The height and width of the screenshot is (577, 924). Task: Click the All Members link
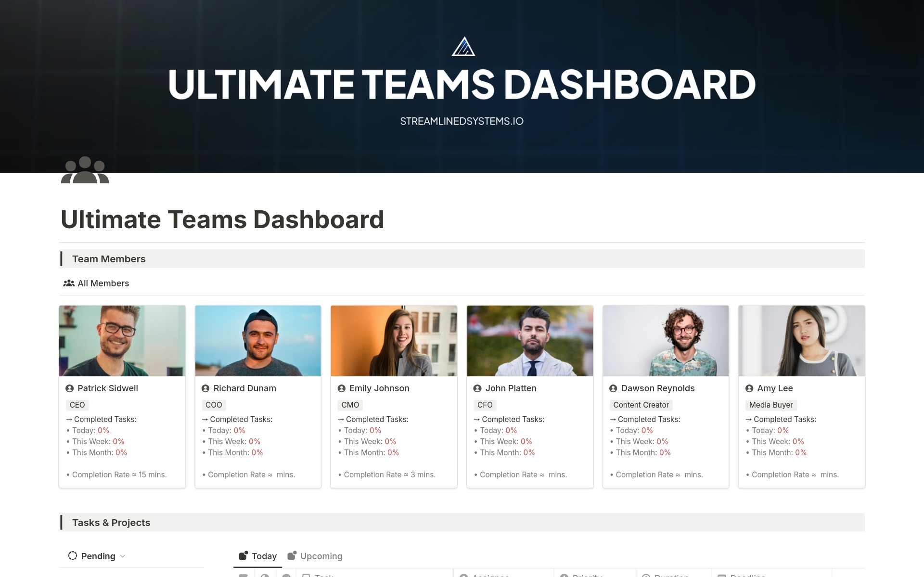[103, 283]
